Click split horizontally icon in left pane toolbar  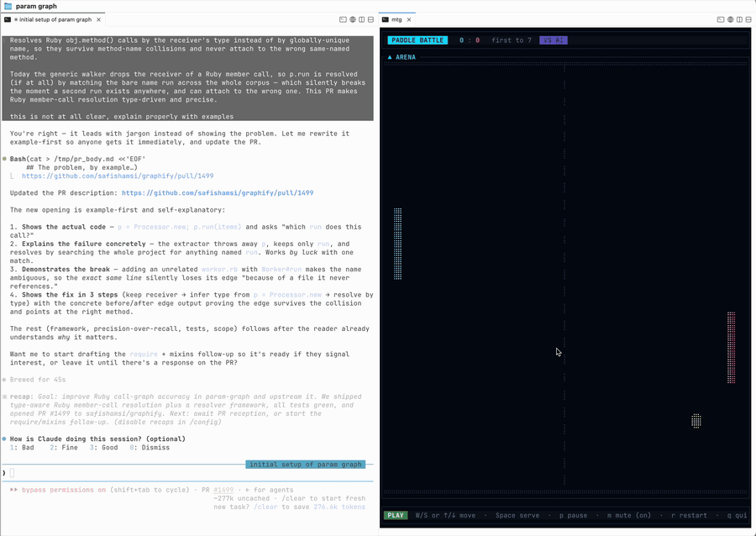point(370,20)
